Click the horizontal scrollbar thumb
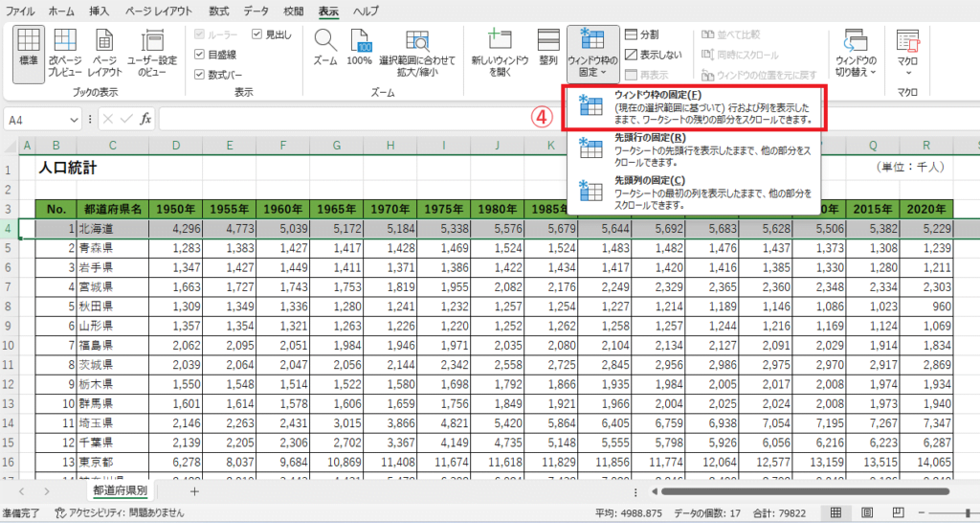The height and width of the screenshot is (523, 980). 805,491
